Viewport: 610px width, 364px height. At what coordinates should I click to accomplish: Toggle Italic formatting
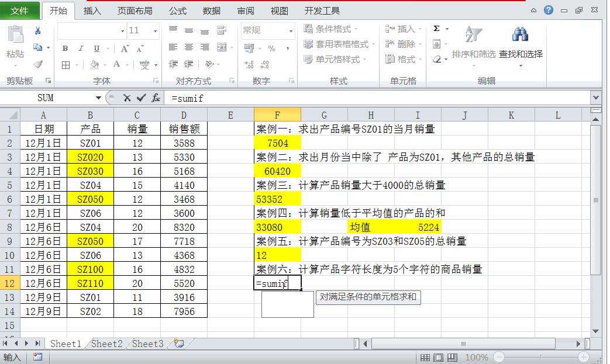tap(81, 48)
